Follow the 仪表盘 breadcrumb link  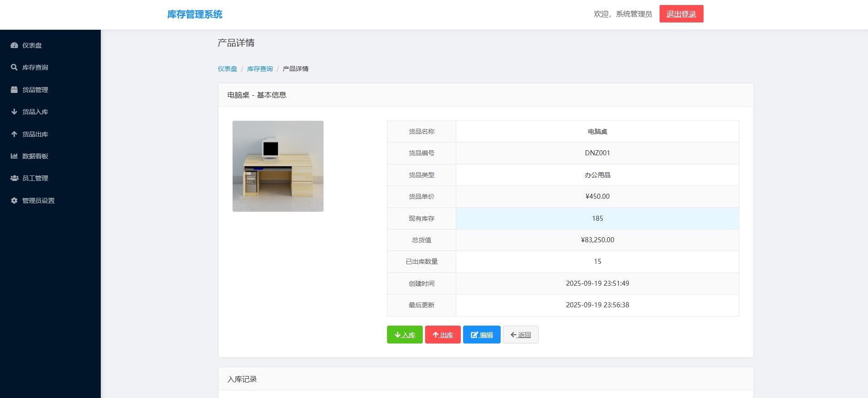click(227, 69)
